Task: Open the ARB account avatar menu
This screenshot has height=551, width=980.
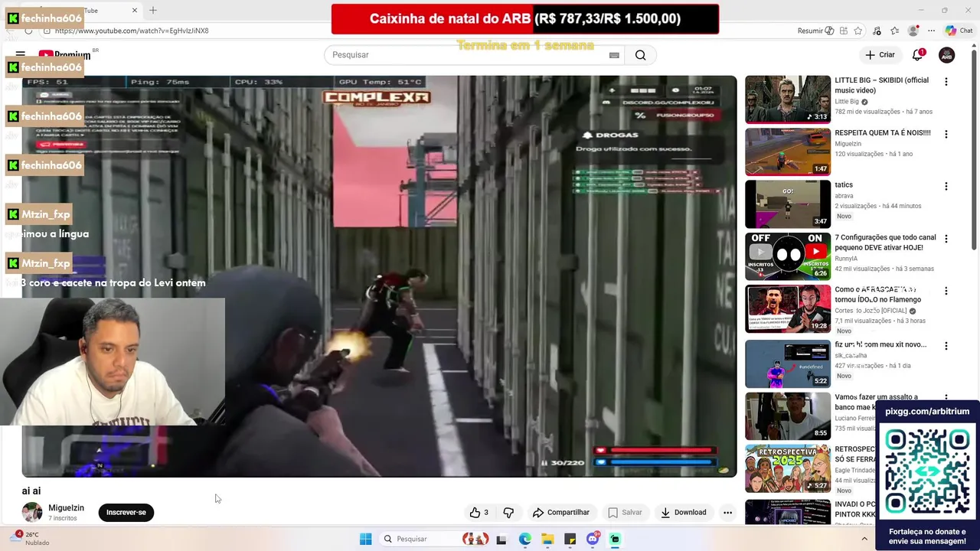Action: (947, 55)
